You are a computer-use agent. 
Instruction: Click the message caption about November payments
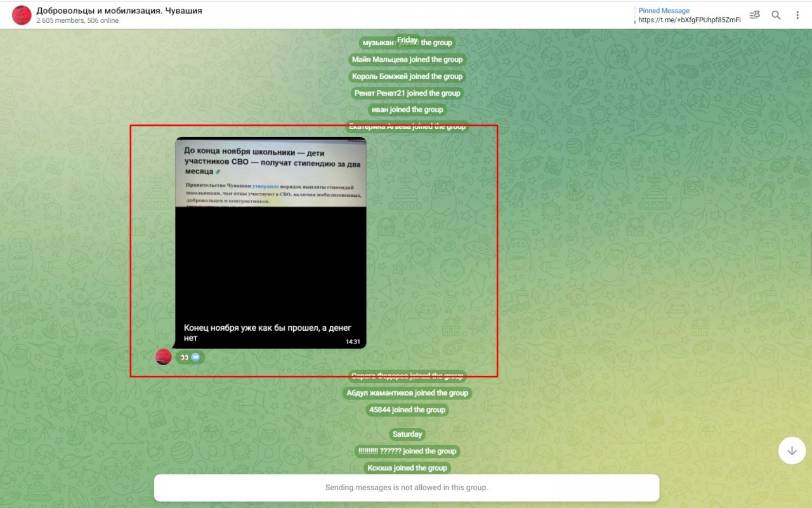pos(267,333)
